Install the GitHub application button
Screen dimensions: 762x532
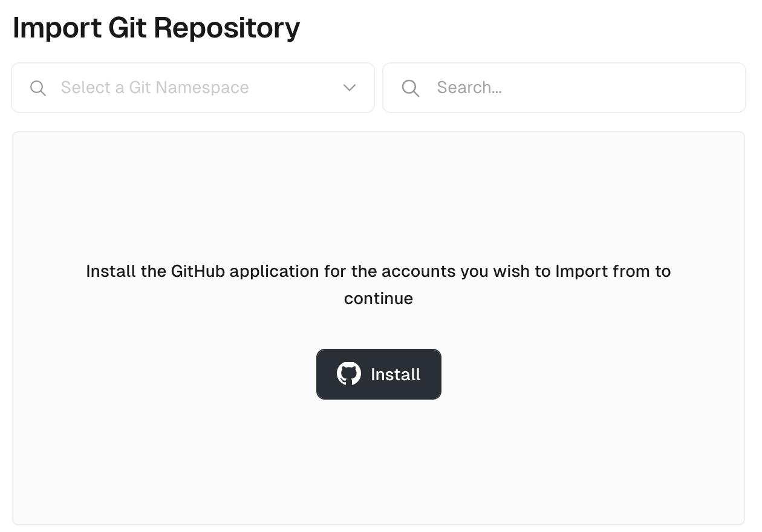click(379, 374)
